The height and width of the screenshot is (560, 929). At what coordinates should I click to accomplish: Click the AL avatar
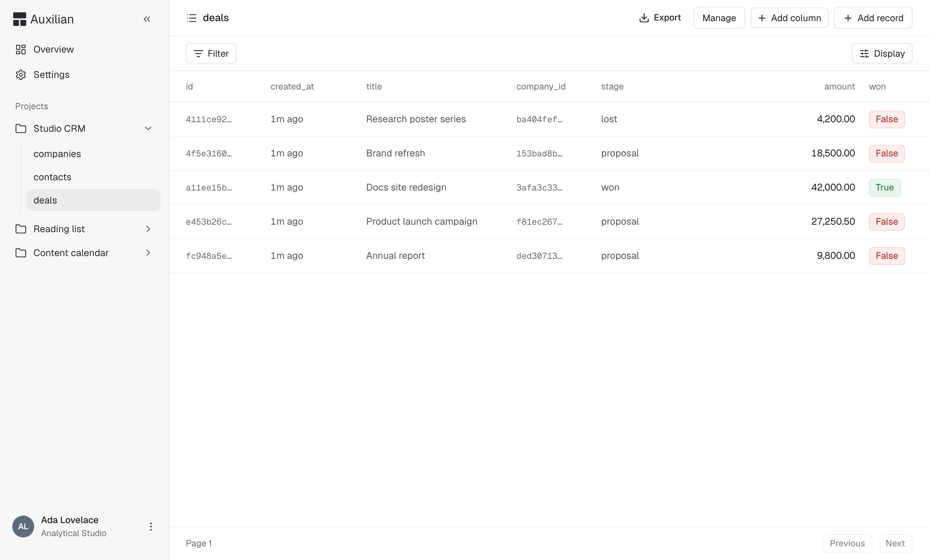coord(23,527)
